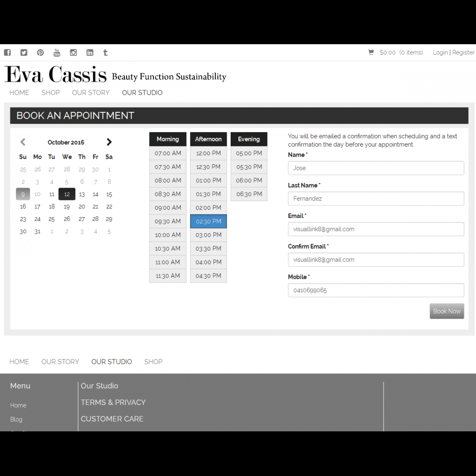Screen dimensions: 476x476
Task: Click the Mobile number input field
Action: coord(376,290)
